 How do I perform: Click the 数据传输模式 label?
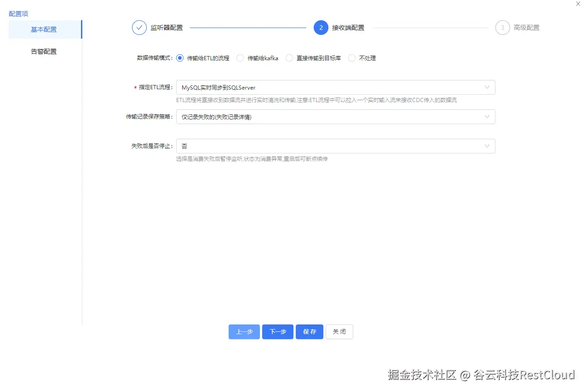point(155,58)
